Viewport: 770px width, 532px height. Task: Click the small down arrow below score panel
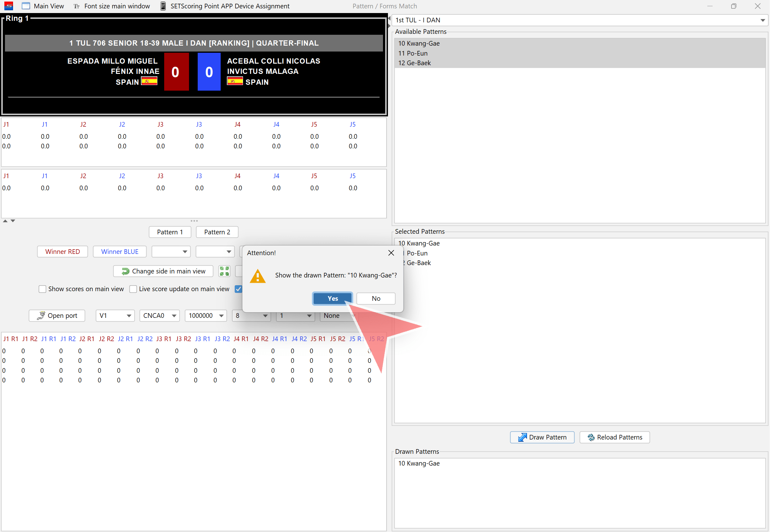(x=13, y=221)
